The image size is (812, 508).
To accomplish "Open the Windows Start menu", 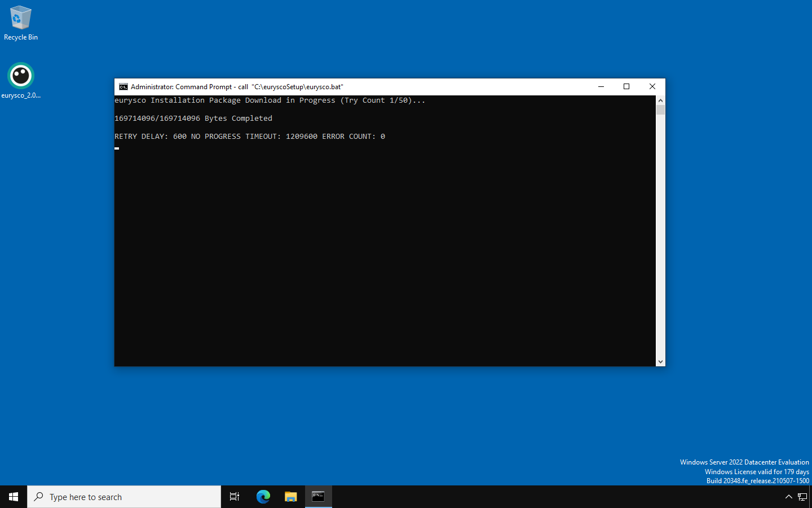I will pos(14,497).
